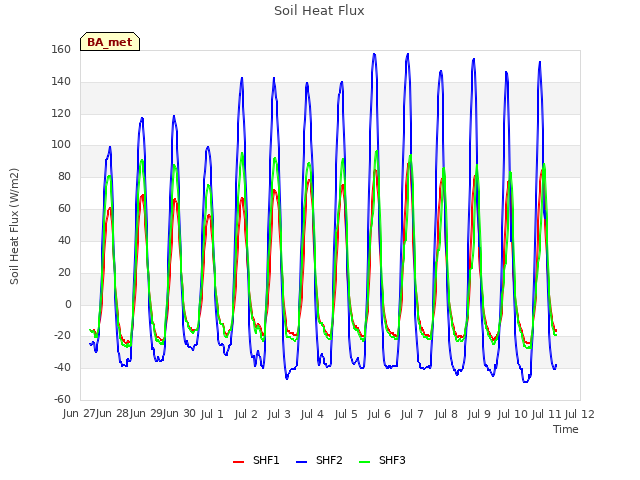The height and width of the screenshot is (480, 640).
Task: Click the blue SHF2 legend color marker
Action: point(301,461)
